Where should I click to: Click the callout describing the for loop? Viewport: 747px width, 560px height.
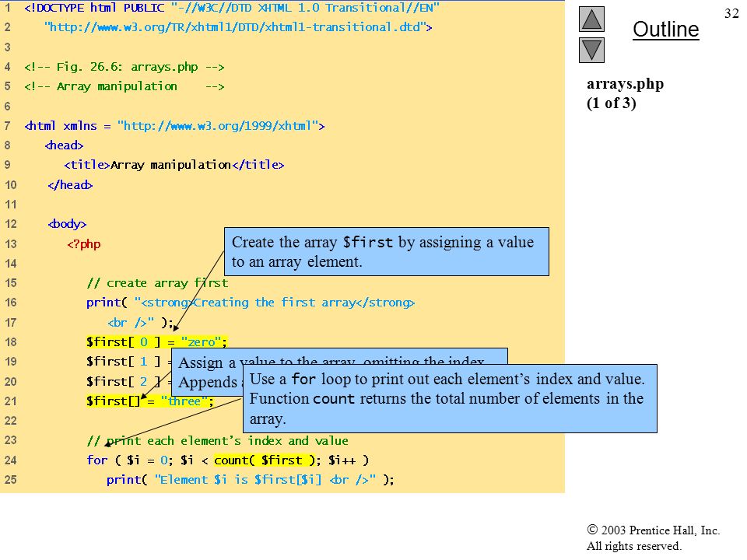coord(450,398)
